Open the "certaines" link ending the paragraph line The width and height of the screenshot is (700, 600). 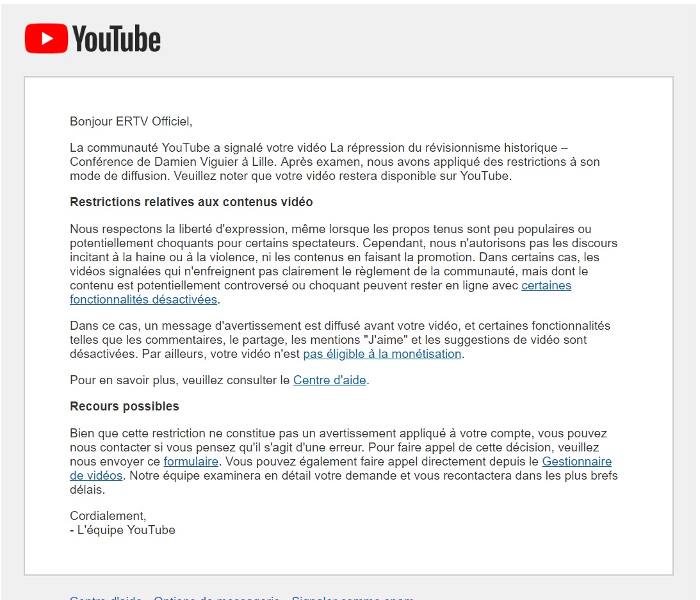(546, 285)
